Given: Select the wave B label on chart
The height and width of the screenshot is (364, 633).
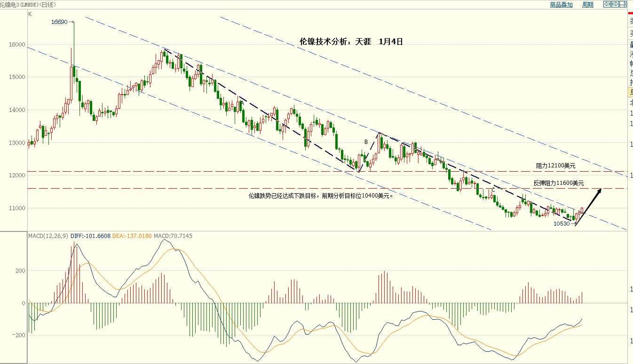Looking at the screenshot, I should coord(365,142).
